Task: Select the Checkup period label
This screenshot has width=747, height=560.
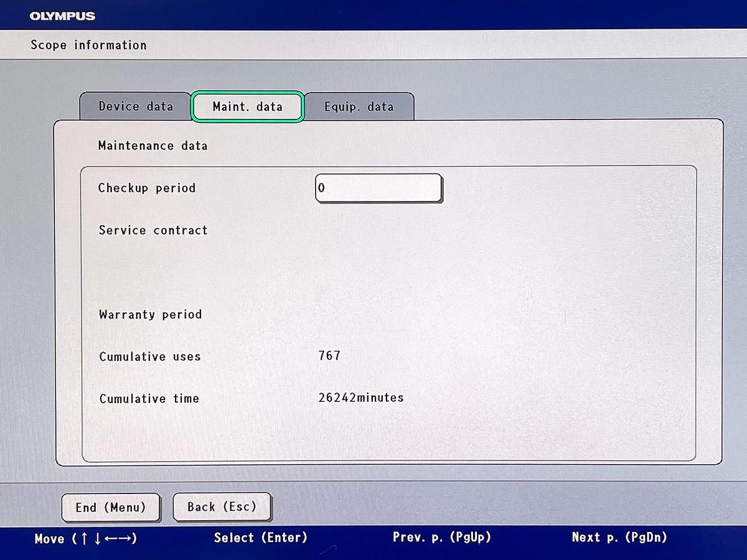Action: (x=147, y=188)
